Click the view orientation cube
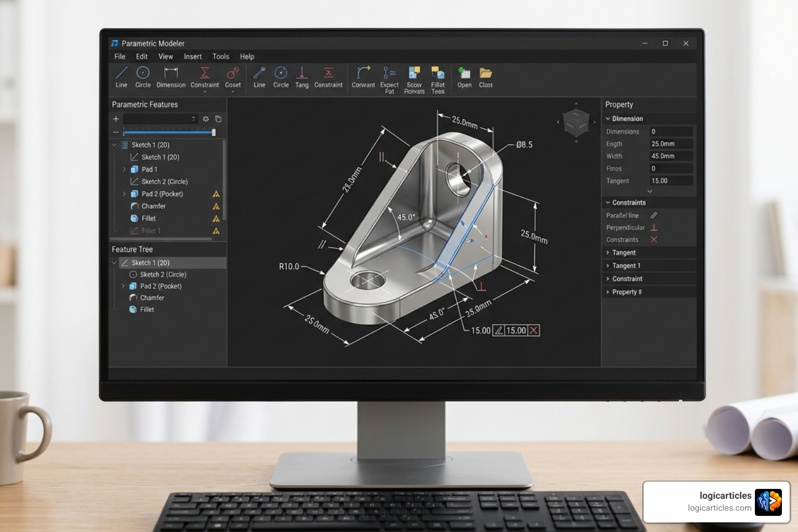The image size is (798, 532). pos(576,123)
